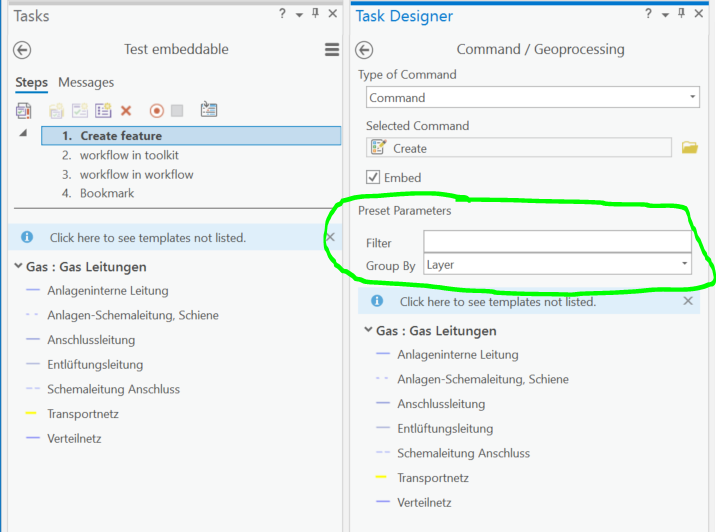Viewport: 716px width, 532px height.
Task: Toggle the Embed checkbox
Action: [x=373, y=177]
